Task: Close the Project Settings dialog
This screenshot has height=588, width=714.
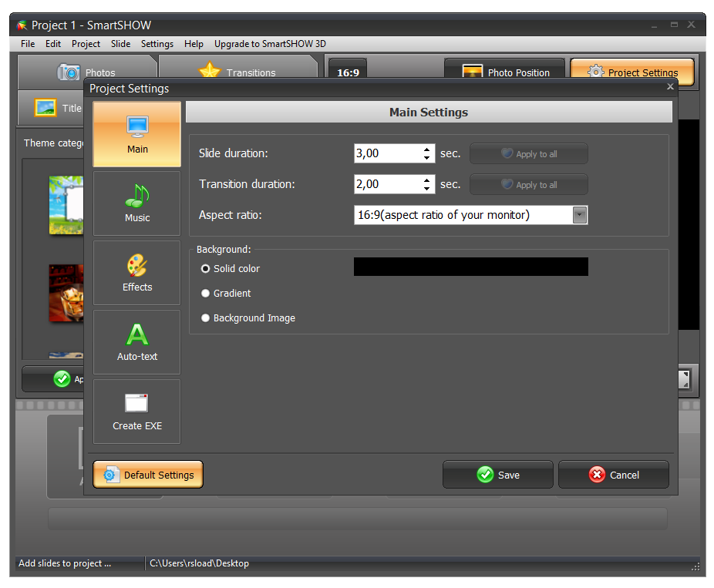Action: coord(670,86)
